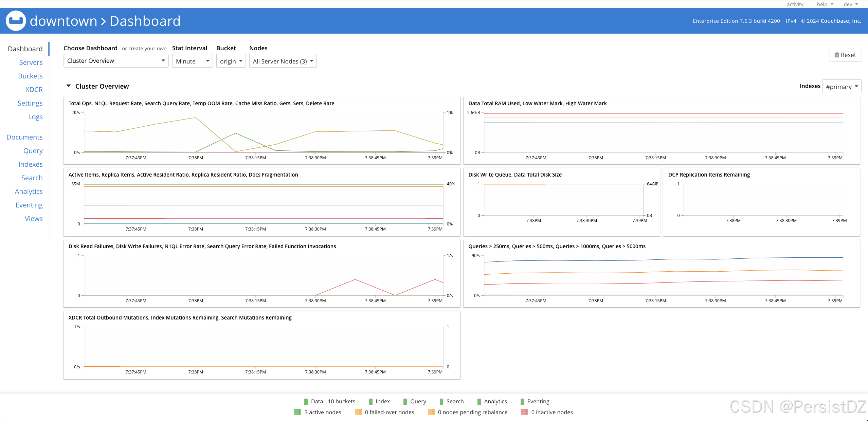
Task: Click the Index service green status icon
Action: pyautogui.click(x=371, y=401)
